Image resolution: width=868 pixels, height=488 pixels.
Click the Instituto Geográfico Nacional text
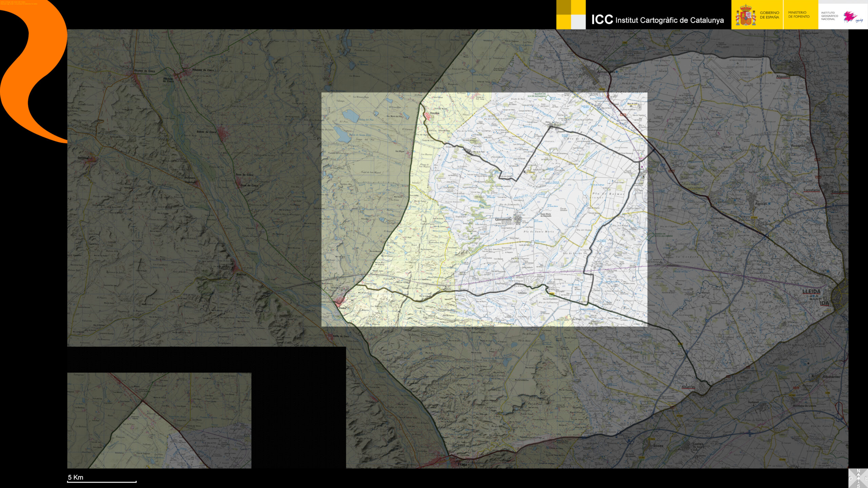click(x=829, y=16)
